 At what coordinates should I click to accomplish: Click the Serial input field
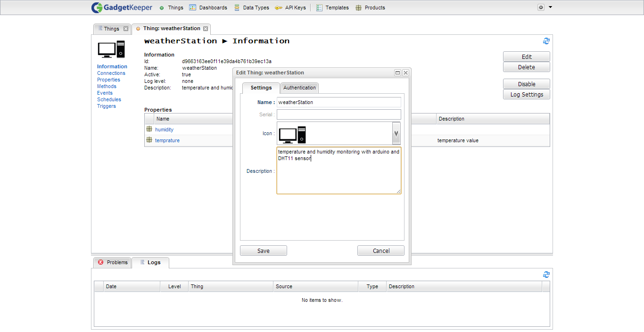(x=339, y=114)
